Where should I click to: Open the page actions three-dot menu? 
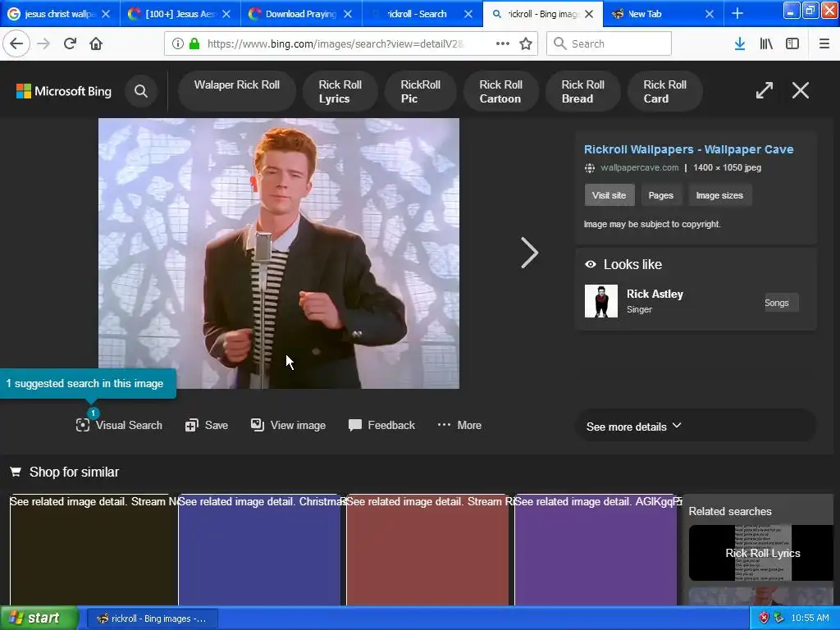click(503, 44)
